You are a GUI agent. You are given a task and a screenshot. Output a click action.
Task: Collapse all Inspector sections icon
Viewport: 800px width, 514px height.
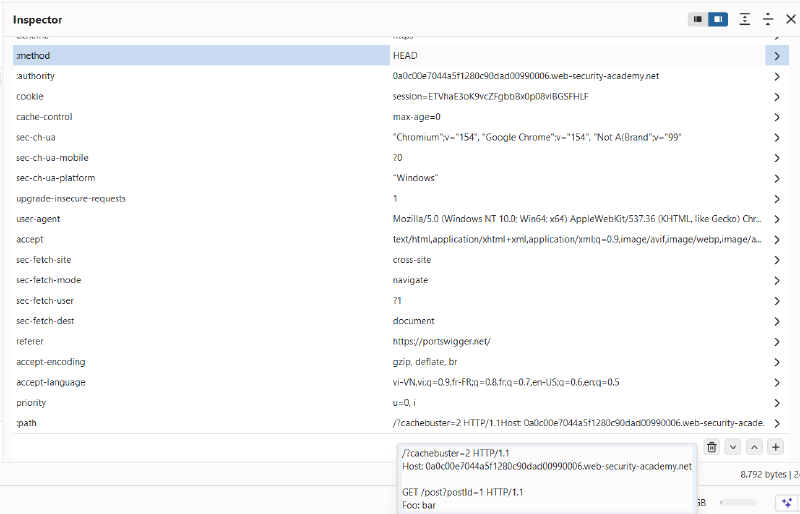click(x=768, y=19)
